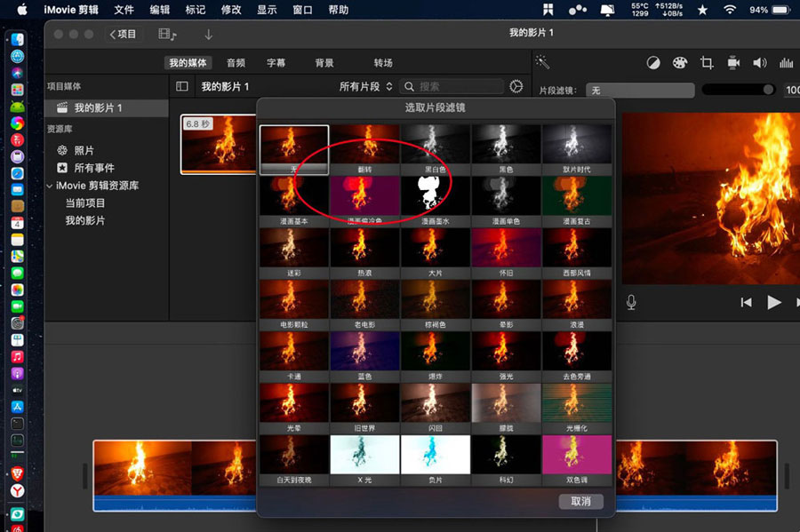
Task: Open the color balance adjustment icon
Action: click(x=653, y=63)
